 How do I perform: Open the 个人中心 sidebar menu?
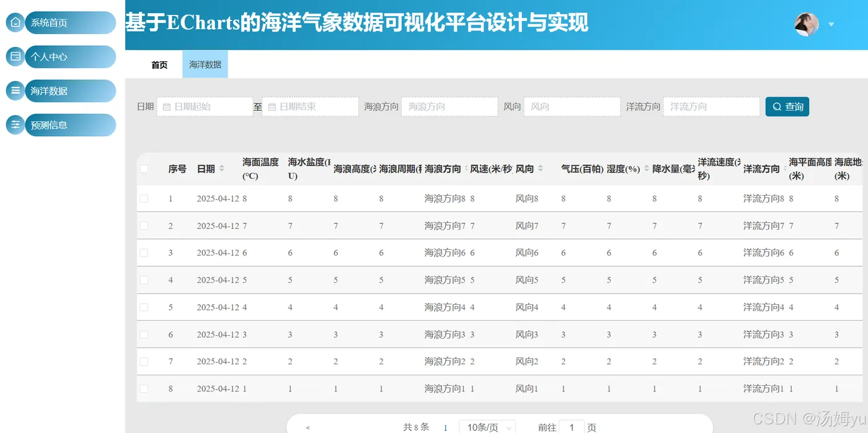click(70, 56)
